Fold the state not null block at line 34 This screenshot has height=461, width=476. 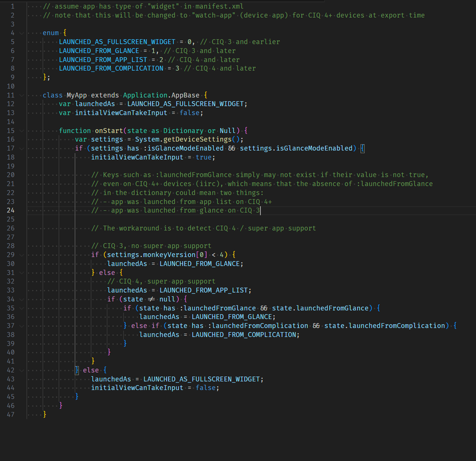[x=21, y=300]
